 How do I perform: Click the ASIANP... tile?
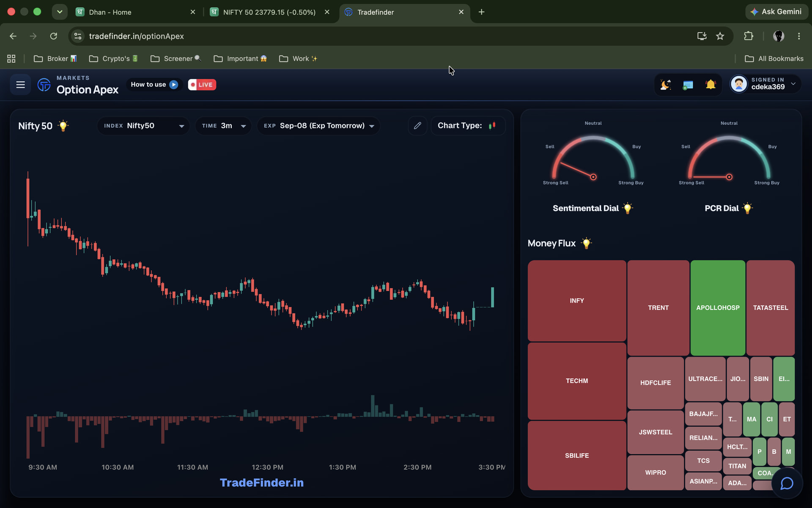point(703,481)
